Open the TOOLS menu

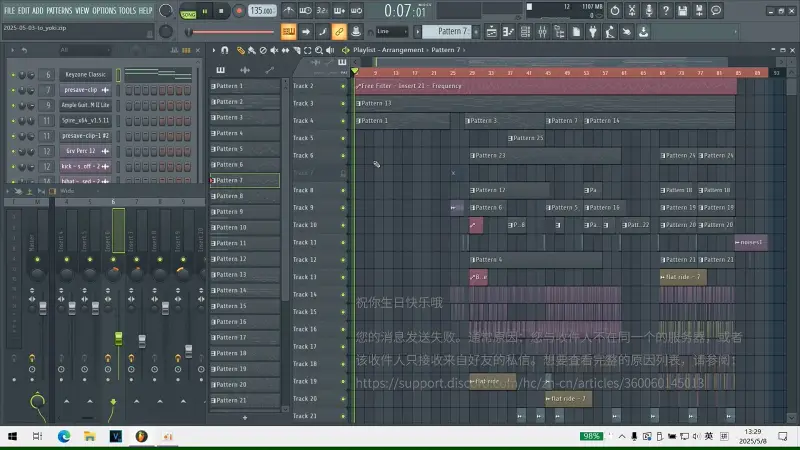click(128, 10)
